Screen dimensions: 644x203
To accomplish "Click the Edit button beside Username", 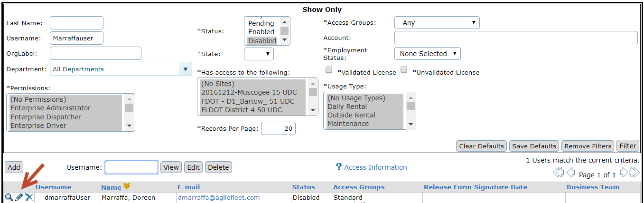I will pos(193,167).
